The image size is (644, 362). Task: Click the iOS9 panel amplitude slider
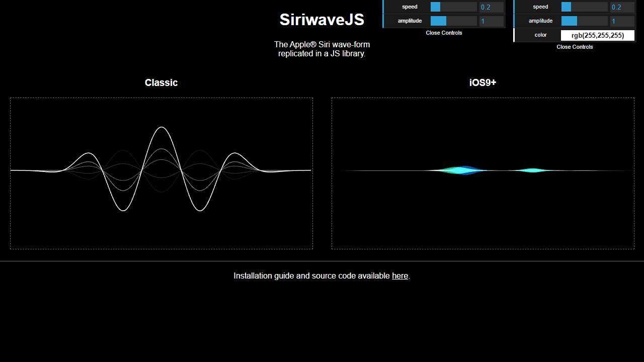(x=584, y=21)
